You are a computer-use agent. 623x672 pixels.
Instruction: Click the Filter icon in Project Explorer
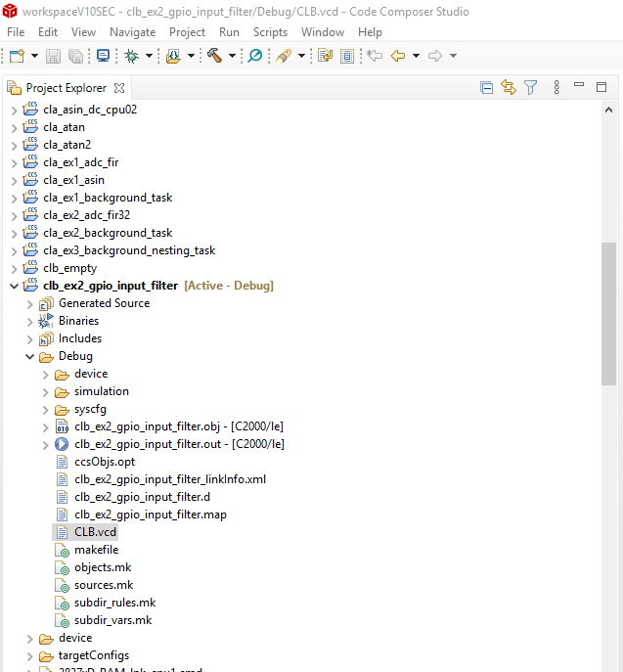click(x=530, y=87)
